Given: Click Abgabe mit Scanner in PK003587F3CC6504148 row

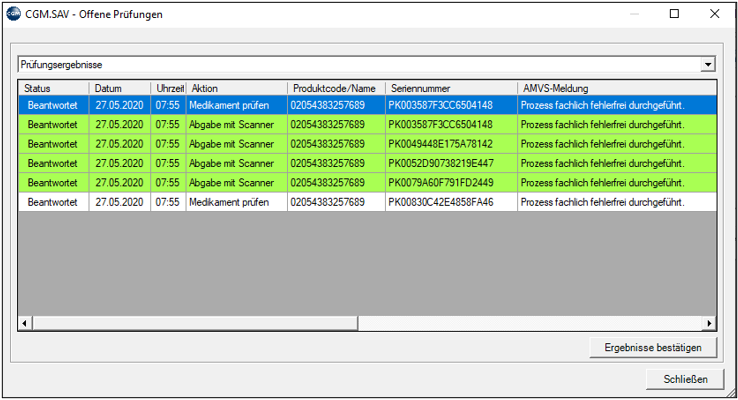Looking at the screenshot, I should pyautogui.click(x=232, y=125).
